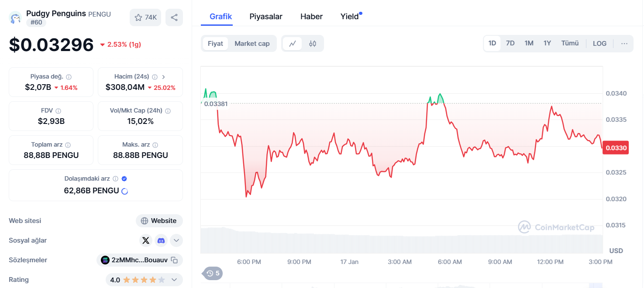This screenshot has width=644, height=288.
Task: Select line chart type icon
Action: coord(293,44)
